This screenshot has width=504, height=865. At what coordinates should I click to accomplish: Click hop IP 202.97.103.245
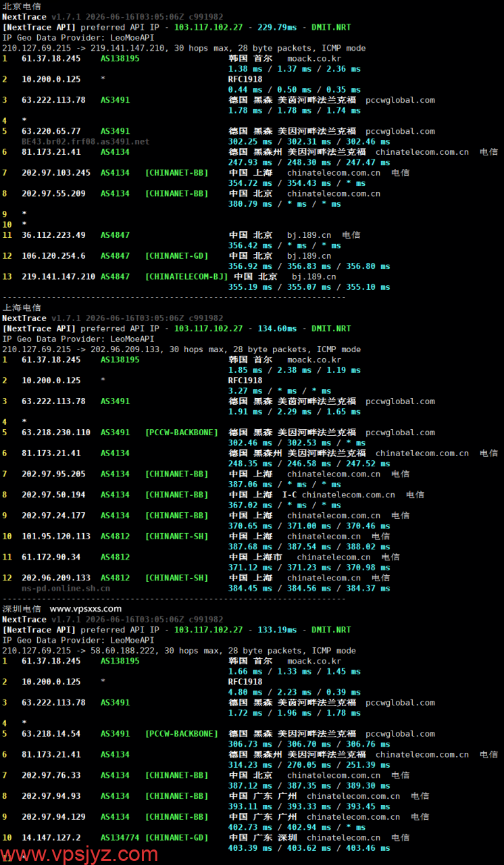(55, 172)
